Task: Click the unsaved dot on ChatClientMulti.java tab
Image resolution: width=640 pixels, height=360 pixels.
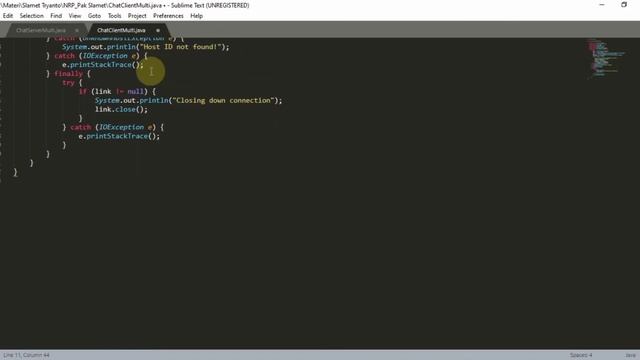Action: point(158,30)
